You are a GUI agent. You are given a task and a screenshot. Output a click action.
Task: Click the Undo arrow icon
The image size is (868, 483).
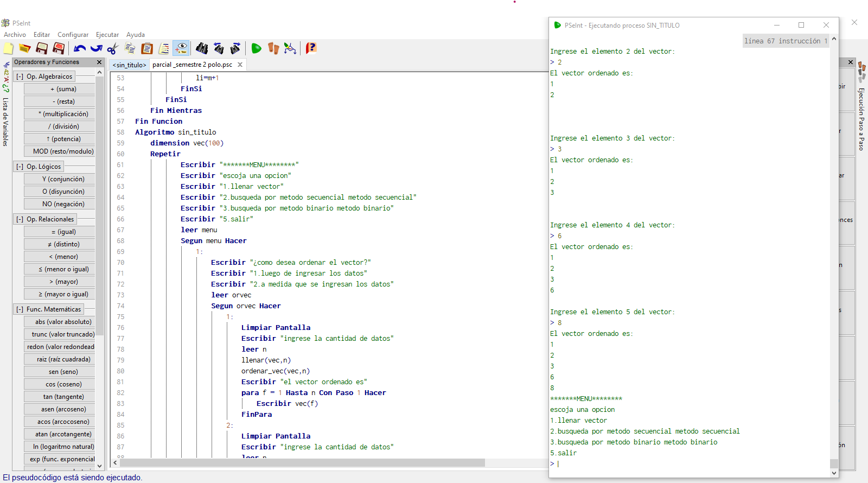point(80,48)
